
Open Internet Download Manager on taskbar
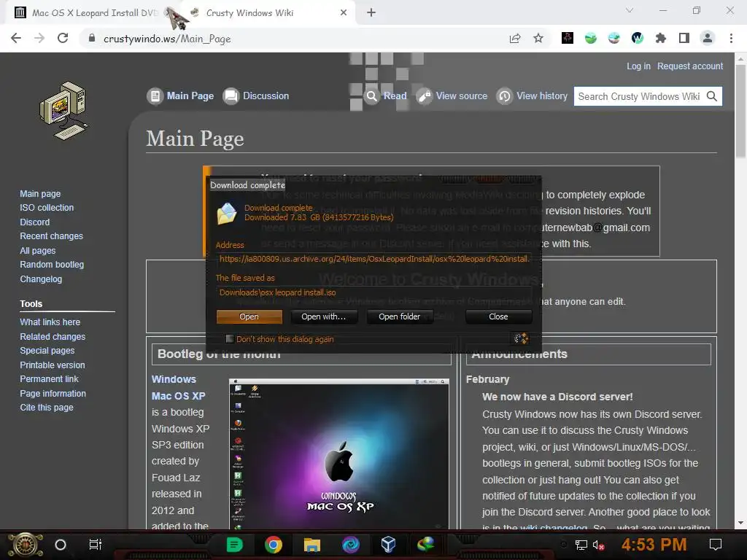(x=425, y=545)
